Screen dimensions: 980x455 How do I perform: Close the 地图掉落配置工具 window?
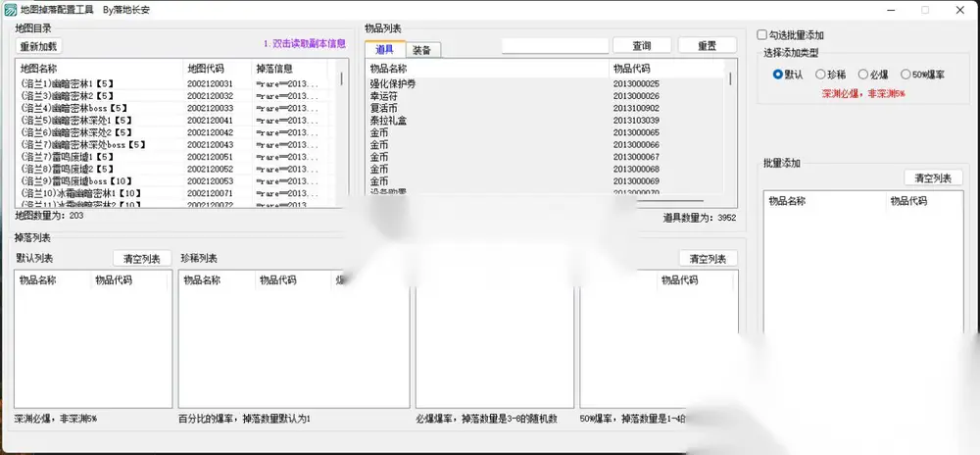coord(960,10)
